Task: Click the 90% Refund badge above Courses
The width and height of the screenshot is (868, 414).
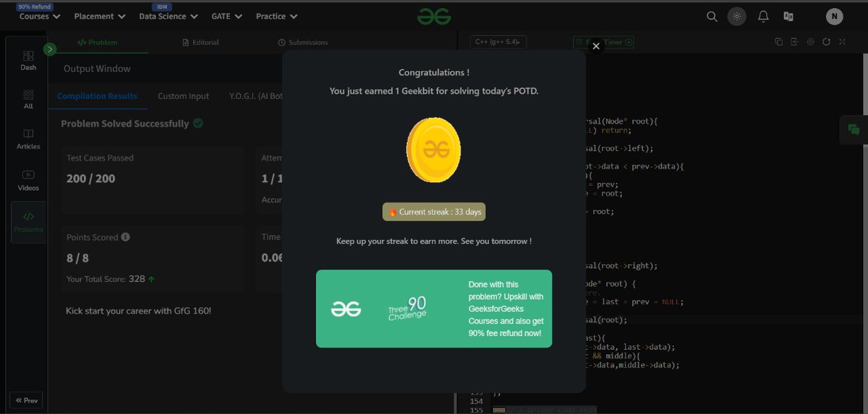Action: (35, 7)
